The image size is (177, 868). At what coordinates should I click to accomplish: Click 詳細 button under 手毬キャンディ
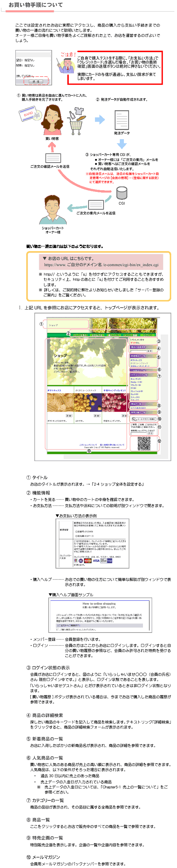[124, 415]
